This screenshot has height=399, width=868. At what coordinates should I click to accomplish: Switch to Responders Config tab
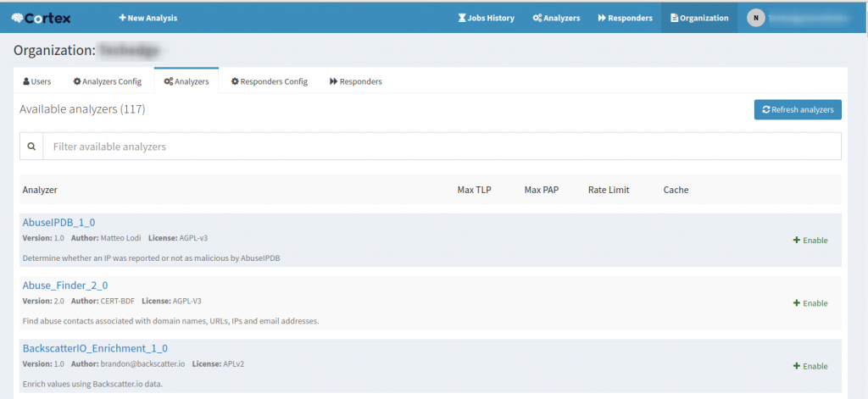point(270,81)
